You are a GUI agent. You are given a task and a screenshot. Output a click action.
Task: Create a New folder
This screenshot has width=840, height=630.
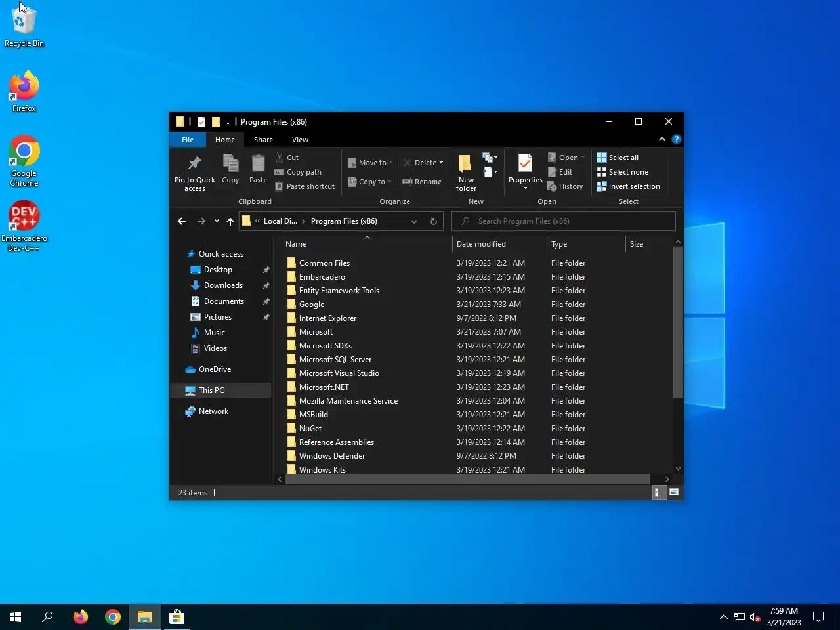coord(466,173)
